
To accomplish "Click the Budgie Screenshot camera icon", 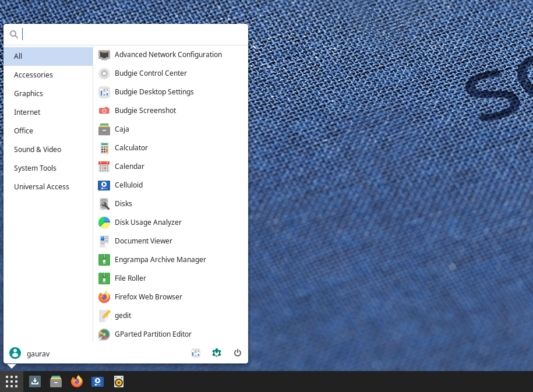I will tap(104, 111).
